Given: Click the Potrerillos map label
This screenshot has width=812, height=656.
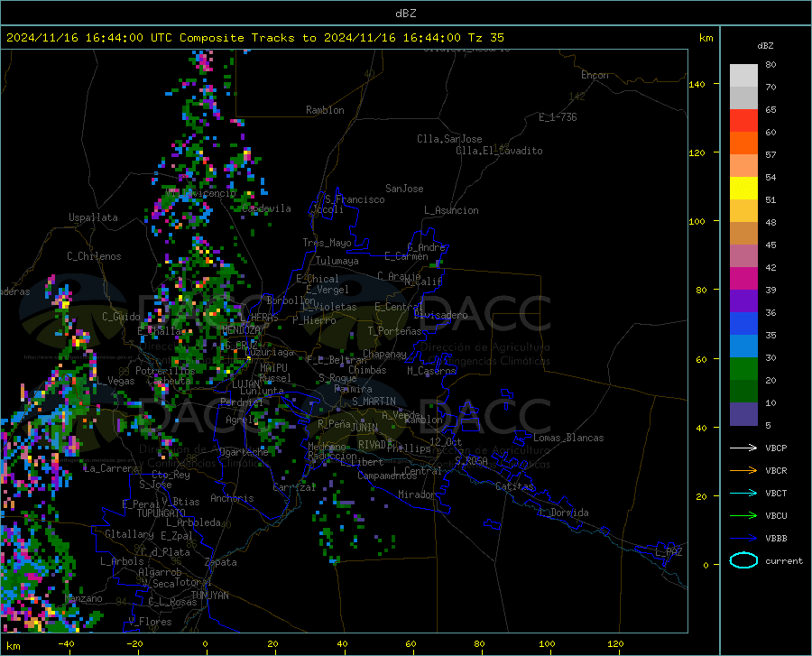Looking at the screenshot, I should click(165, 371).
